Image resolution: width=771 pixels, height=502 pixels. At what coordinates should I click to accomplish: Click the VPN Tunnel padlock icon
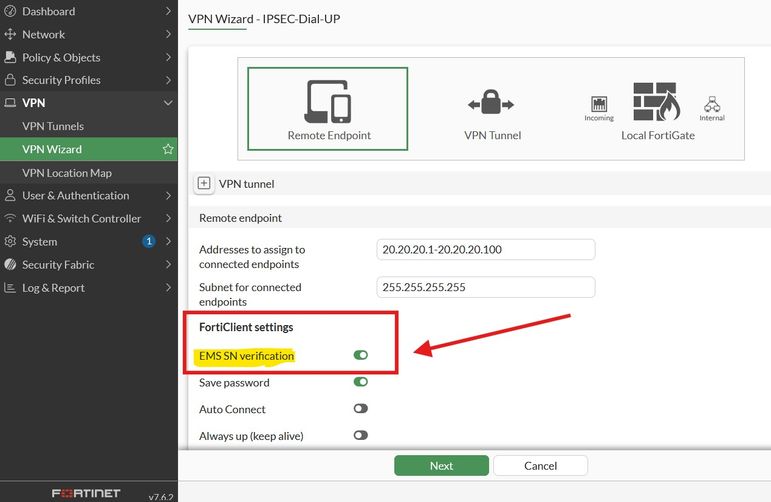[491, 102]
